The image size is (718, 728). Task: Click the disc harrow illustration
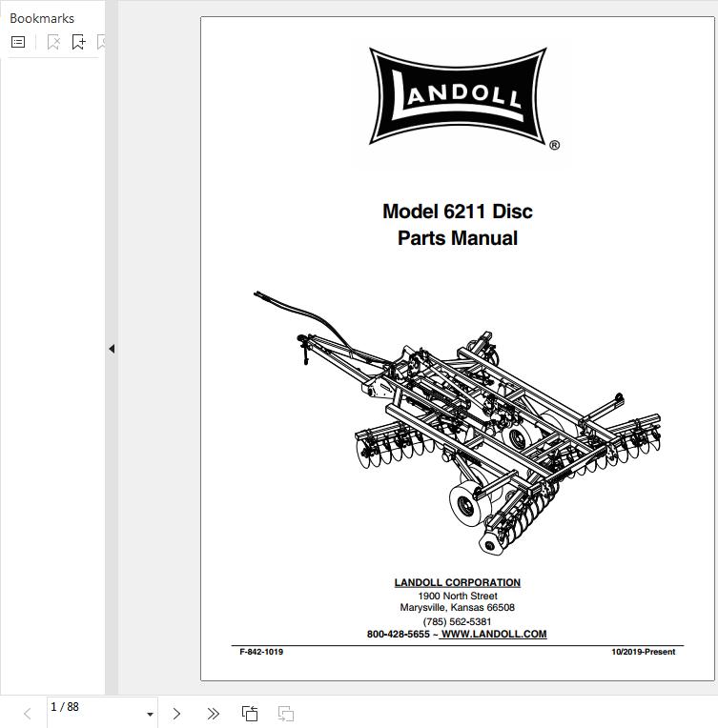click(x=458, y=423)
